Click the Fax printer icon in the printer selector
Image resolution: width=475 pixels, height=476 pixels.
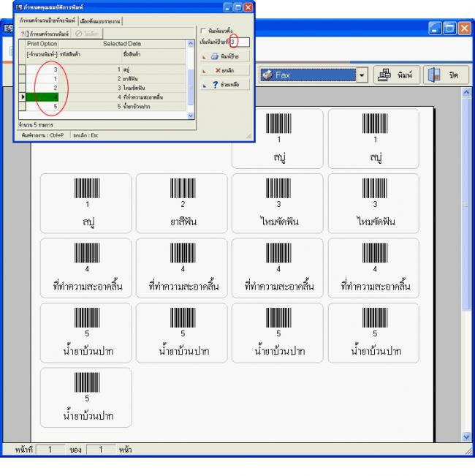(x=267, y=75)
